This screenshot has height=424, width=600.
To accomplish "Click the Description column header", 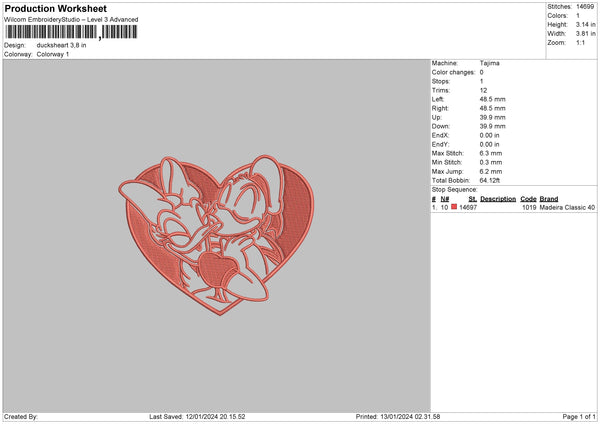I will pyautogui.click(x=498, y=199).
